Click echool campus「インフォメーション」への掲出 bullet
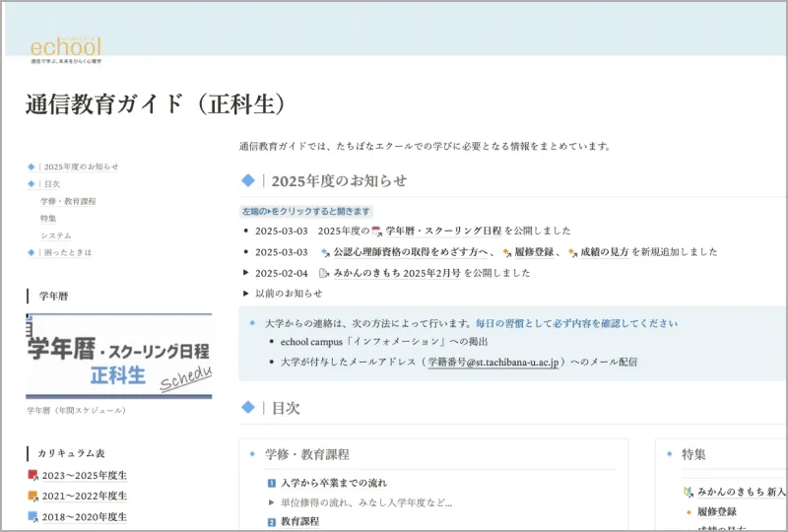Image resolution: width=788 pixels, height=532 pixels. click(x=384, y=342)
